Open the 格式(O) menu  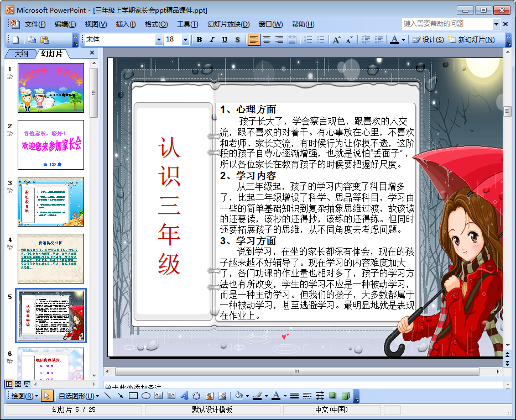(157, 24)
